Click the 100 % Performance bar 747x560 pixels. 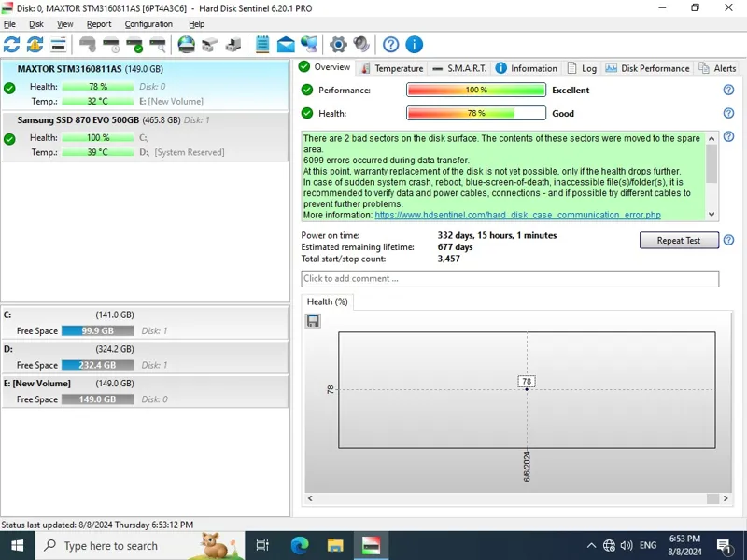(x=476, y=90)
